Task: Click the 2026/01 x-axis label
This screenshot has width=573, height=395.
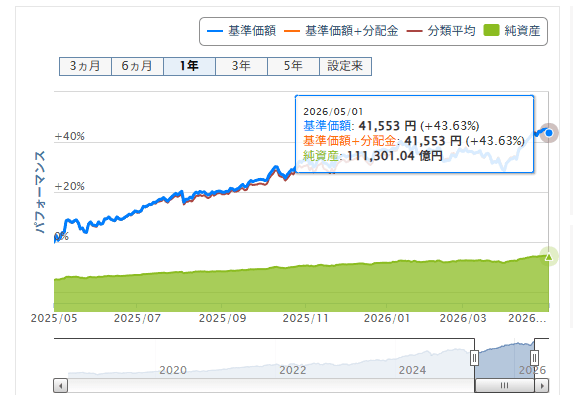Action: [387, 318]
